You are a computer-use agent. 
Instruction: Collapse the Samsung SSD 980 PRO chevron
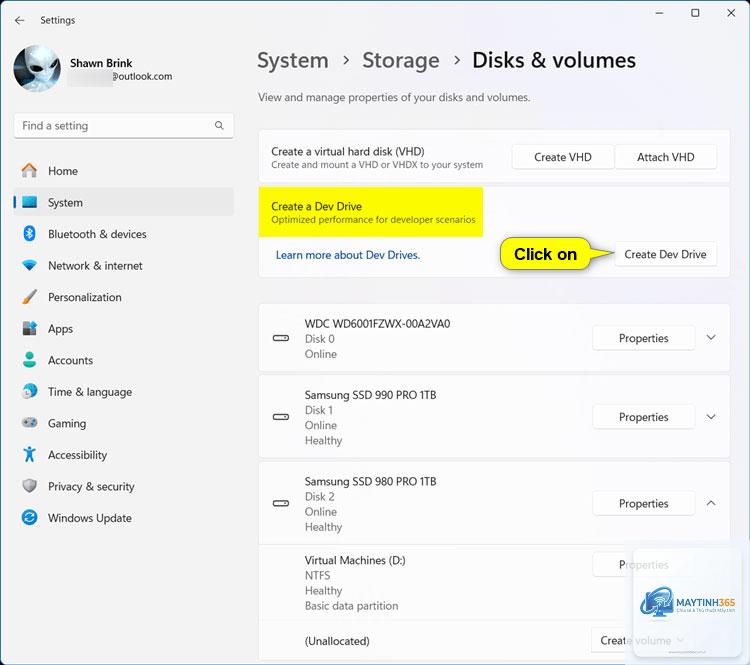click(711, 503)
